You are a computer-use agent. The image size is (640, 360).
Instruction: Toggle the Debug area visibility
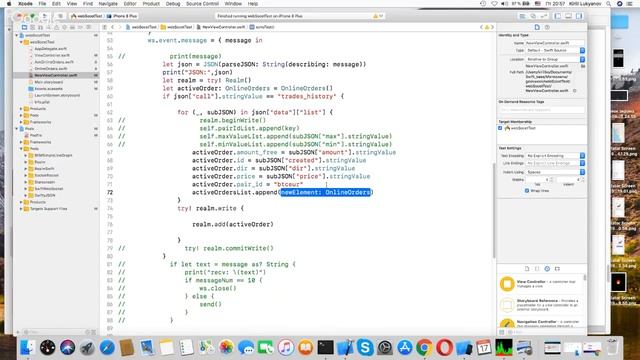click(x=568, y=16)
